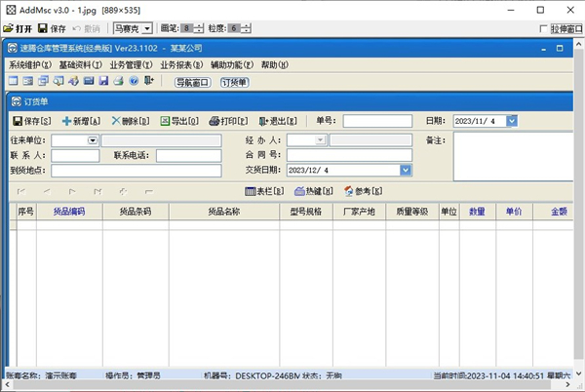Switch to the 订货单 window tab
Viewport: 585px width, 392px height.
pos(235,83)
